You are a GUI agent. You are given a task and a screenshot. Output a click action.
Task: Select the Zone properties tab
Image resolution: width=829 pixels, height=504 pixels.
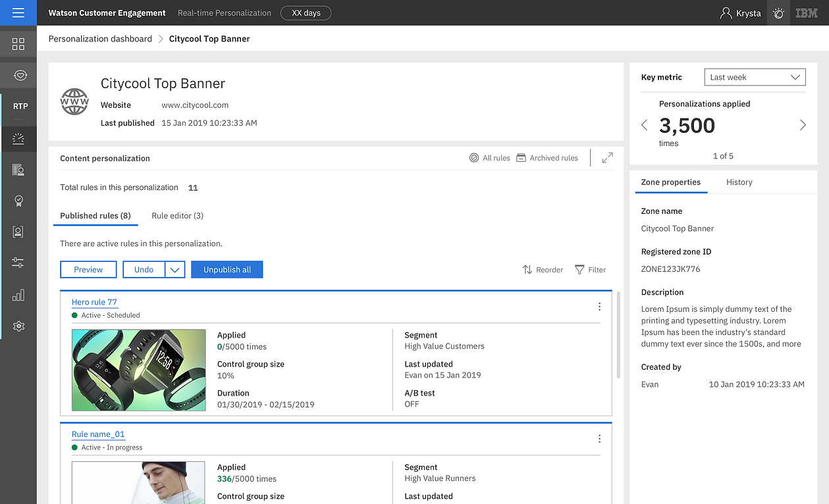671,182
